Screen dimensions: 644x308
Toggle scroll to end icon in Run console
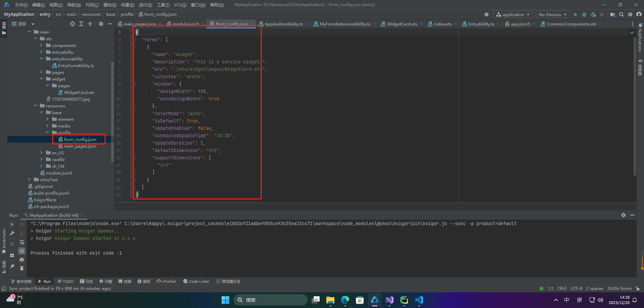(22, 251)
